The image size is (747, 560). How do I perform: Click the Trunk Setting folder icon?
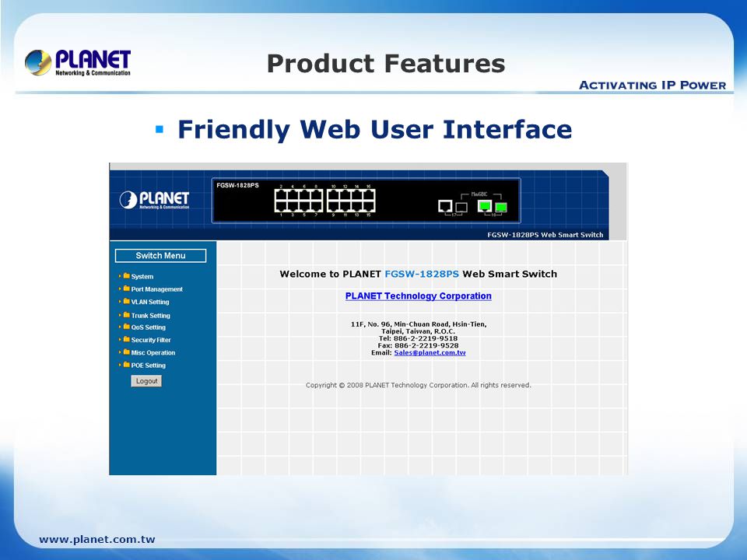[127, 315]
